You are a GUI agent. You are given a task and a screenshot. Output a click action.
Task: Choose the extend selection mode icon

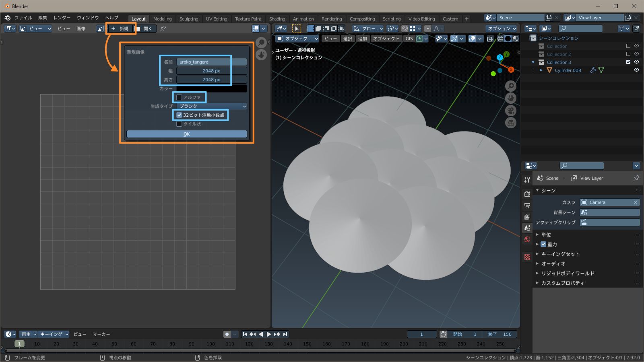click(x=318, y=29)
